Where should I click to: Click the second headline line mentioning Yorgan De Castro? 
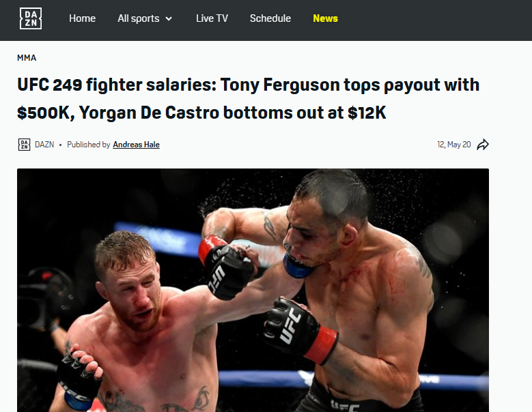(x=201, y=113)
